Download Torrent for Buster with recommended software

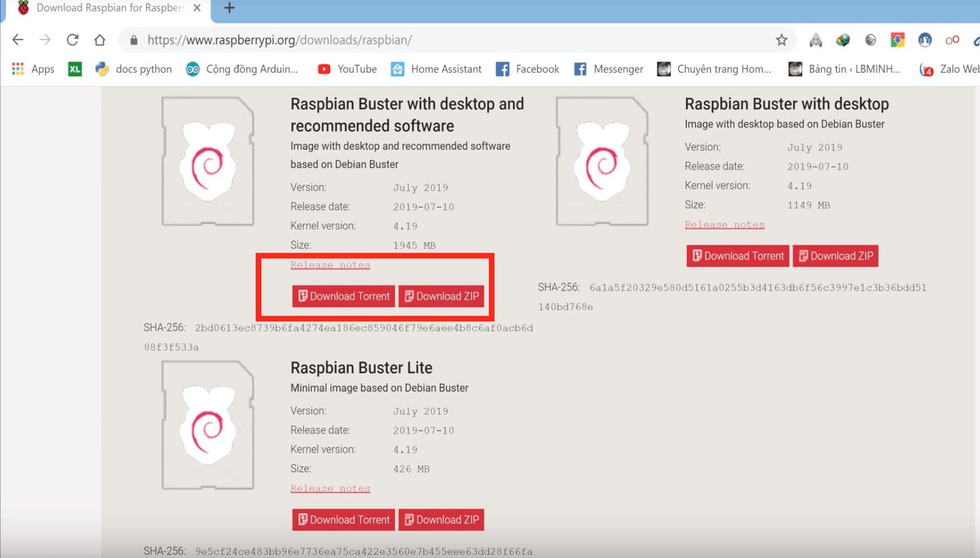pyautogui.click(x=344, y=296)
